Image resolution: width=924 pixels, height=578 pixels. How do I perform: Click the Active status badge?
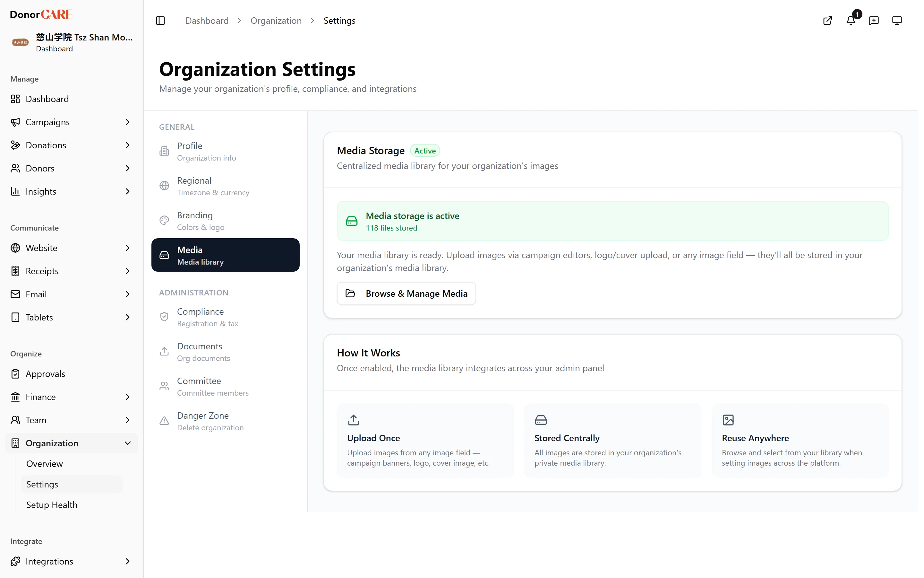pos(425,151)
